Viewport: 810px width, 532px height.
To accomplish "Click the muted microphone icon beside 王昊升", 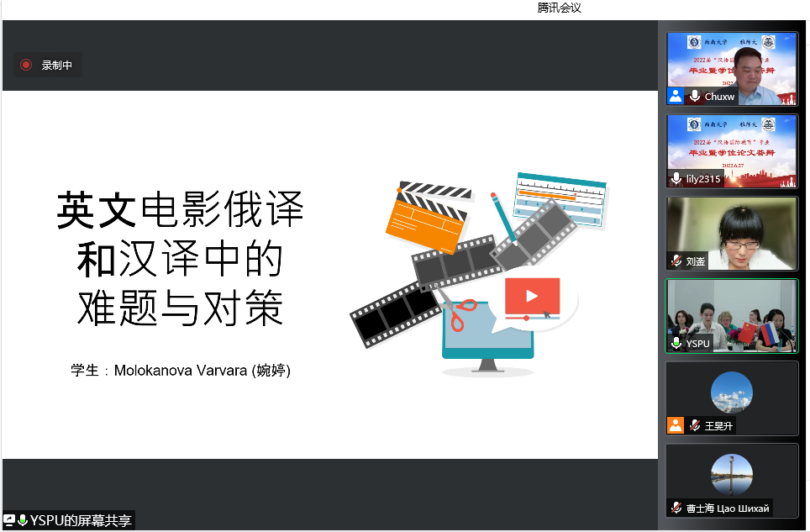I will point(695,426).
